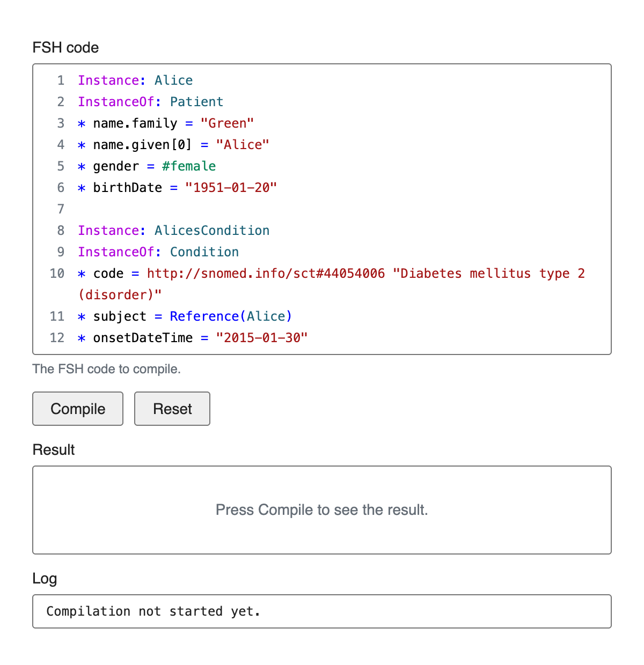This screenshot has width=644, height=665.
Task: Click the Patient type on line 2
Action: point(196,102)
